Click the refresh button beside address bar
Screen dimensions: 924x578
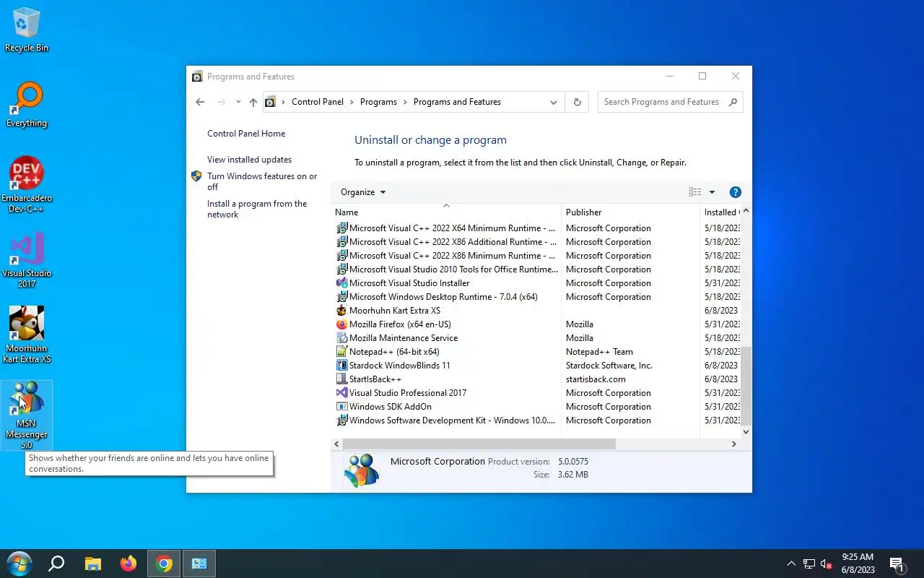point(577,102)
